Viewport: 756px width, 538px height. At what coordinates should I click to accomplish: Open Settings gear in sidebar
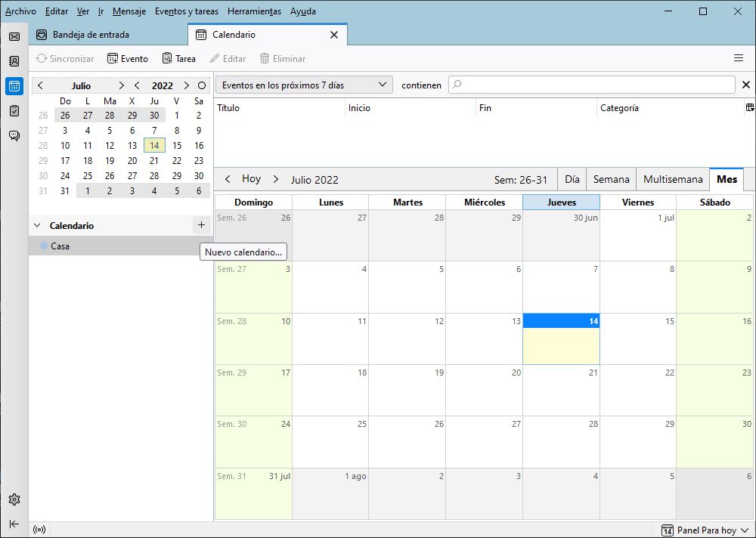click(14, 499)
